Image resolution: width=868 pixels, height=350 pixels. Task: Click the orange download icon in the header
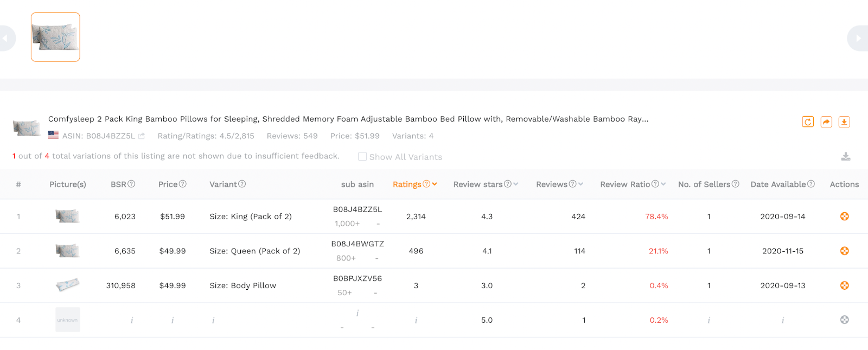[844, 122]
